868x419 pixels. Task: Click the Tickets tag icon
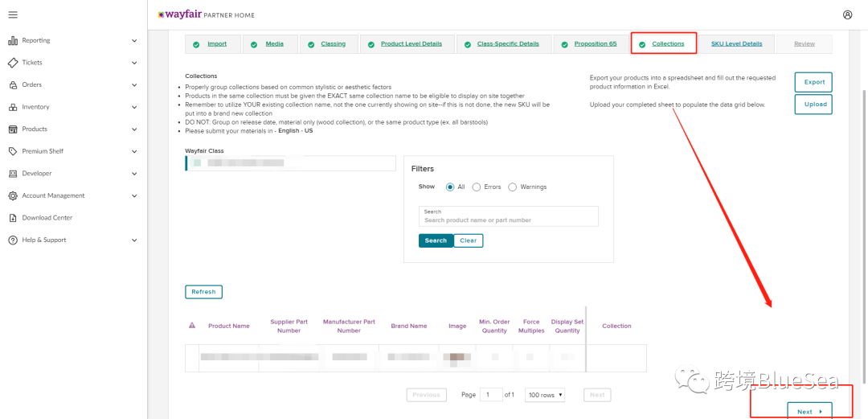tap(13, 63)
